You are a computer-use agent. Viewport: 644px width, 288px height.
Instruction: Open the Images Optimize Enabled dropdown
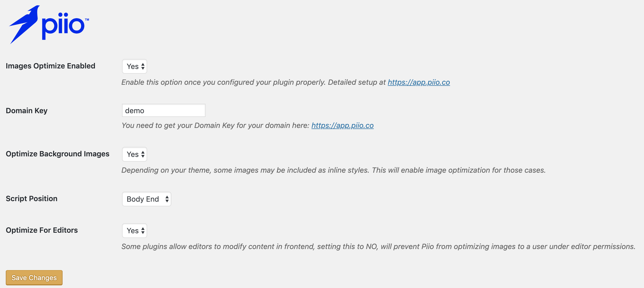(x=135, y=66)
